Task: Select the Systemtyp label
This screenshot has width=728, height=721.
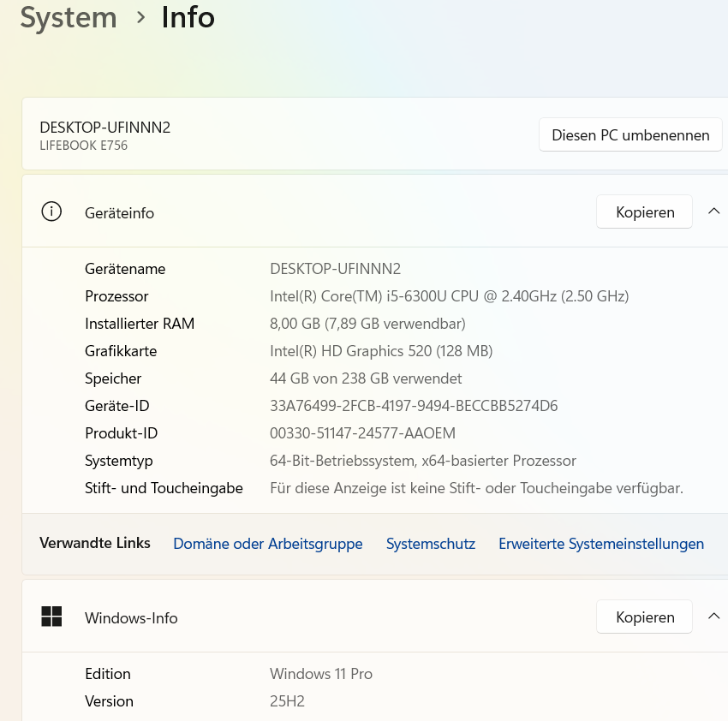Action: tap(119, 461)
